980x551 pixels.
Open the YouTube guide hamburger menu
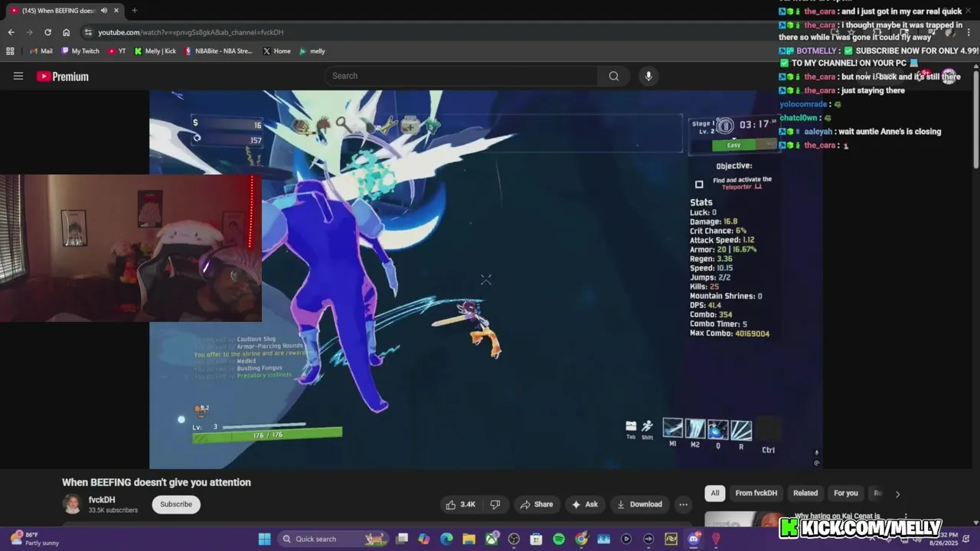coord(18,76)
